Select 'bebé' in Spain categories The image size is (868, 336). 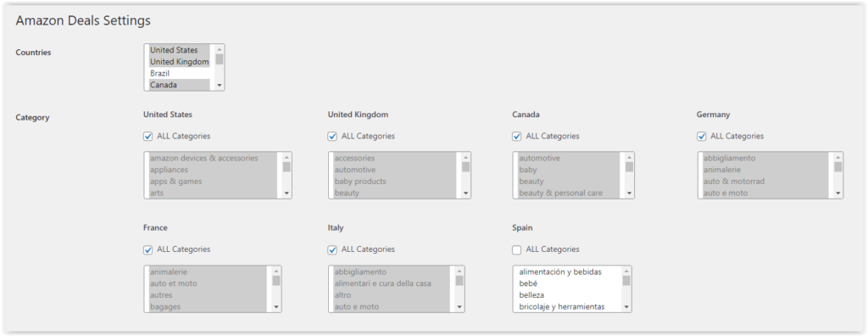567,283
